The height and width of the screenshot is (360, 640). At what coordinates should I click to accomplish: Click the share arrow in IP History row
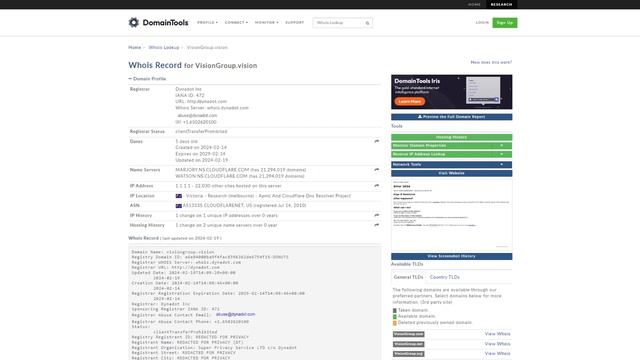[376, 215]
